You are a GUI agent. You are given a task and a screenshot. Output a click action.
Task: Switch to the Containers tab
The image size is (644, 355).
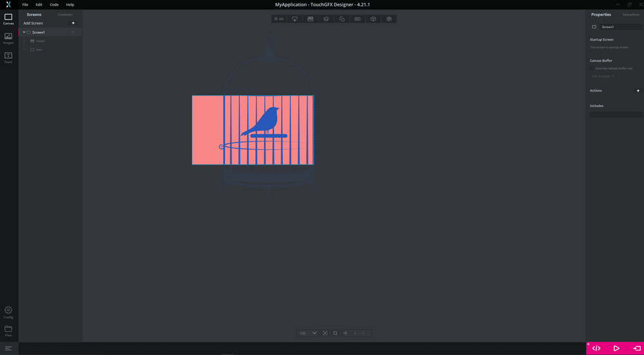pyautogui.click(x=65, y=14)
